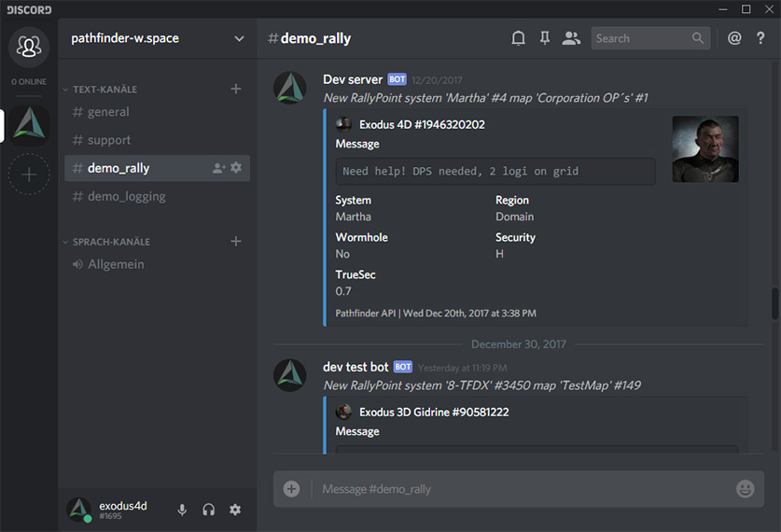Toggle deafen headphones icon

209,510
